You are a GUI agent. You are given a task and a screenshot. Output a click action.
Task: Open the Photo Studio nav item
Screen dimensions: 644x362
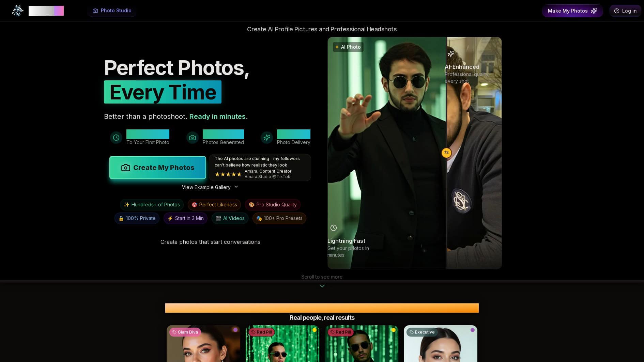112,11
